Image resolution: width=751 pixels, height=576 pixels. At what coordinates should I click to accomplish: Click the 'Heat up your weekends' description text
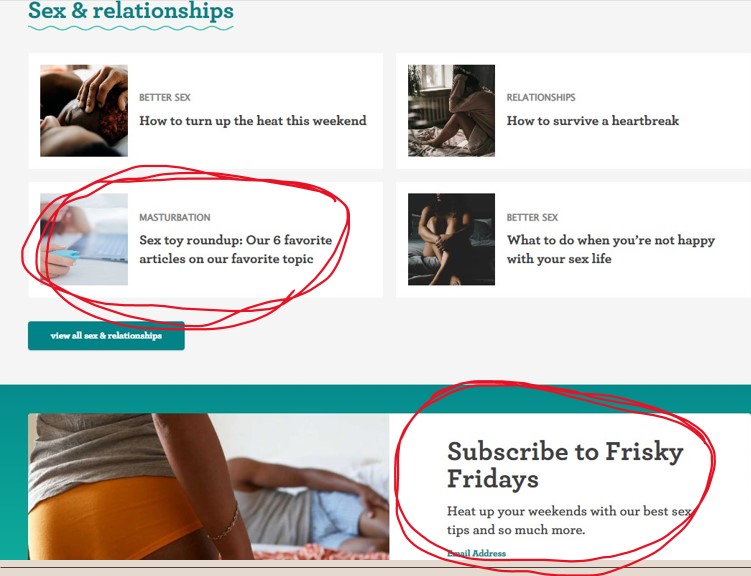point(569,520)
